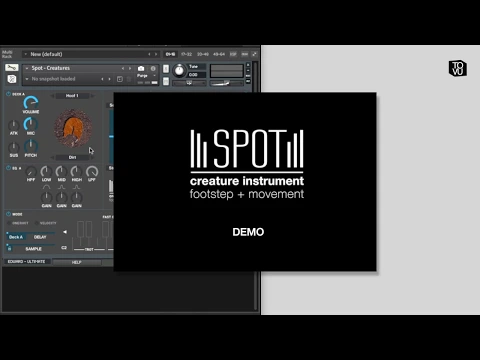This screenshot has height=360, width=480.
Task: Toggle the instrument Mute button
Action: click(166, 82)
